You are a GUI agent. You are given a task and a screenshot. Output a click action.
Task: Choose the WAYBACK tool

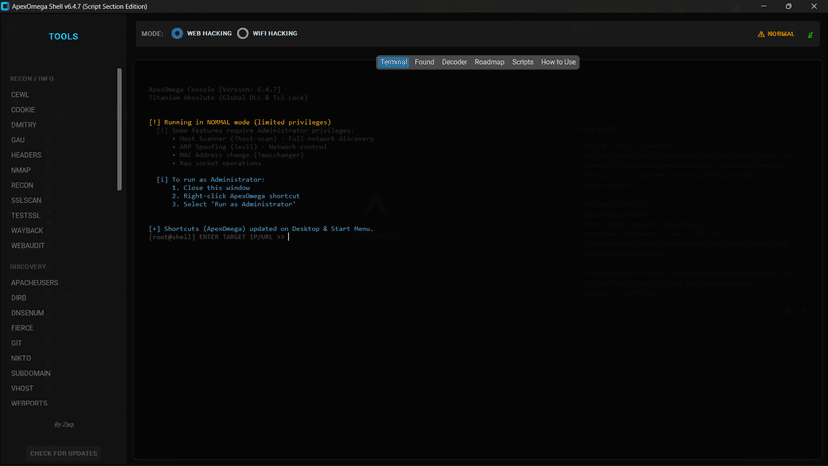(27, 230)
